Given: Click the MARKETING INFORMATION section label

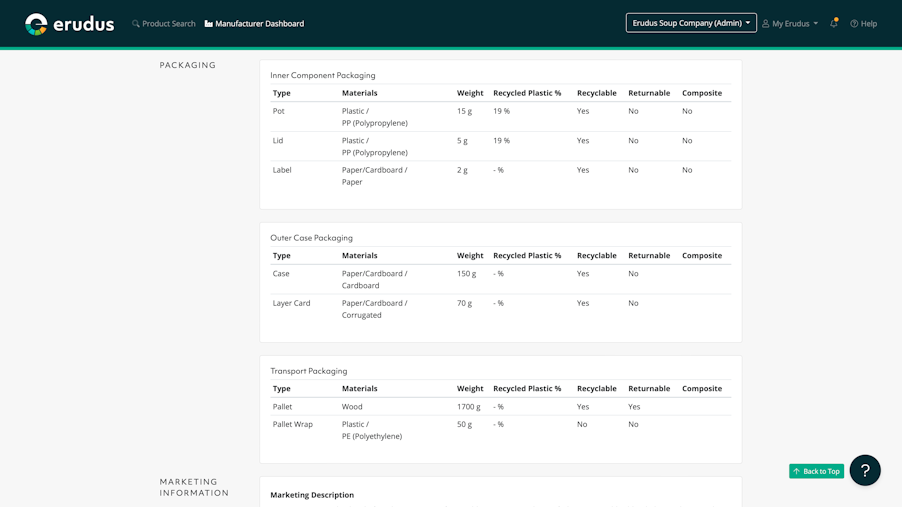Looking at the screenshot, I should coord(194,487).
